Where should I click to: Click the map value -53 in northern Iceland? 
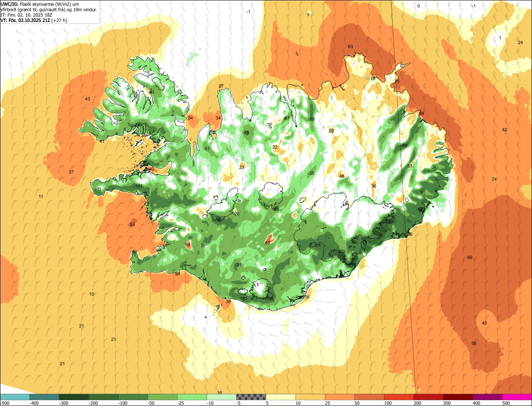click(x=246, y=133)
